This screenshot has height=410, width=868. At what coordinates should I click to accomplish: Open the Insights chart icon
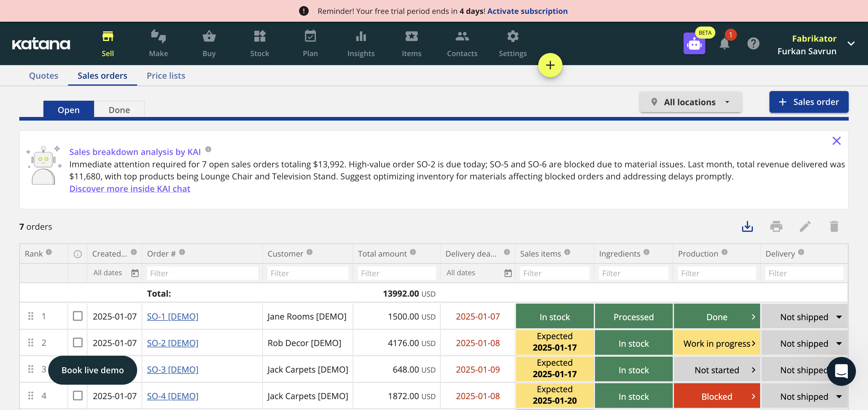[x=361, y=36]
